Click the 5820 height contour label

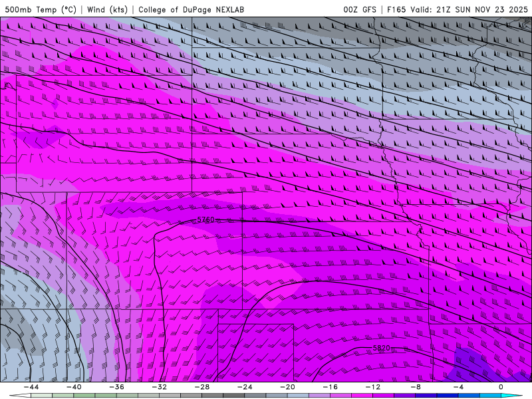point(381,348)
